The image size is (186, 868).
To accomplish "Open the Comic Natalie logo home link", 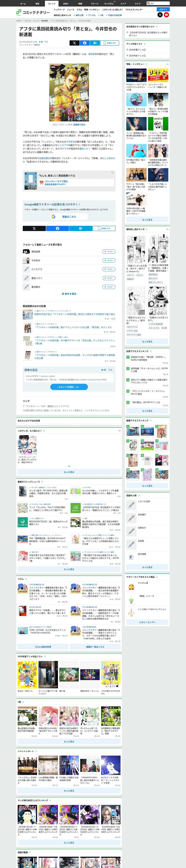I will pyautogui.click(x=33, y=12).
